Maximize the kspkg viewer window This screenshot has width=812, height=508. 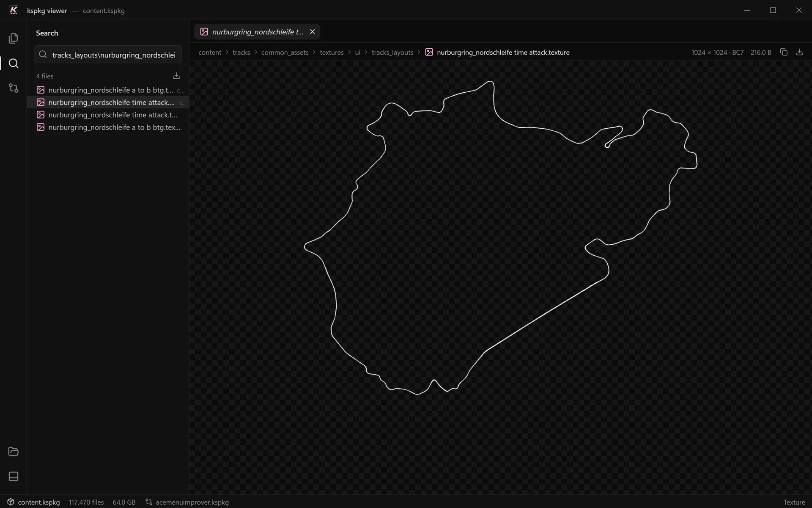coord(773,10)
